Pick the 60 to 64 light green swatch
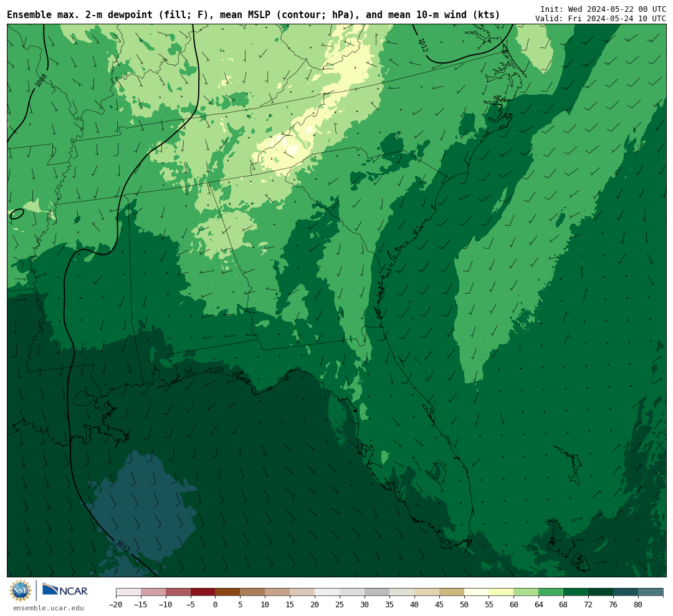This screenshot has width=673, height=616. [527, 592]
